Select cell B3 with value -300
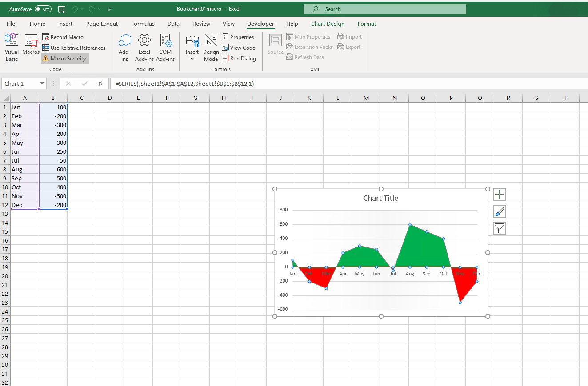 click(53, 125)
